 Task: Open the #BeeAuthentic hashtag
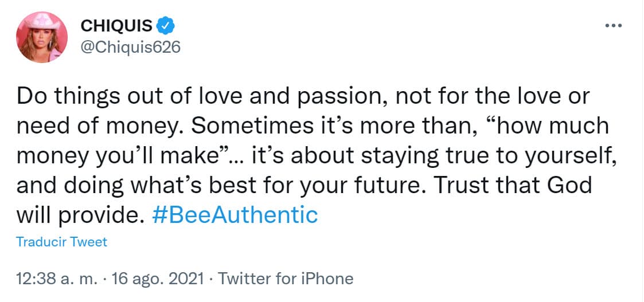pos(235,215)
